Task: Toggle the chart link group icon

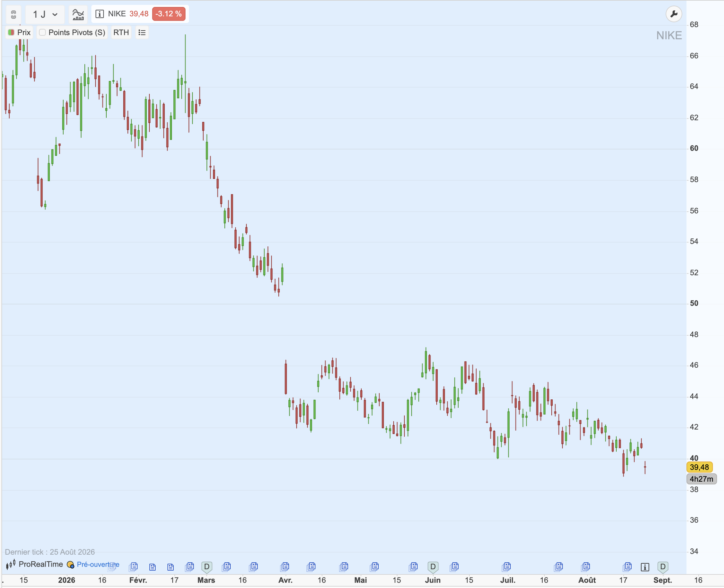Action: coord(14,14)
